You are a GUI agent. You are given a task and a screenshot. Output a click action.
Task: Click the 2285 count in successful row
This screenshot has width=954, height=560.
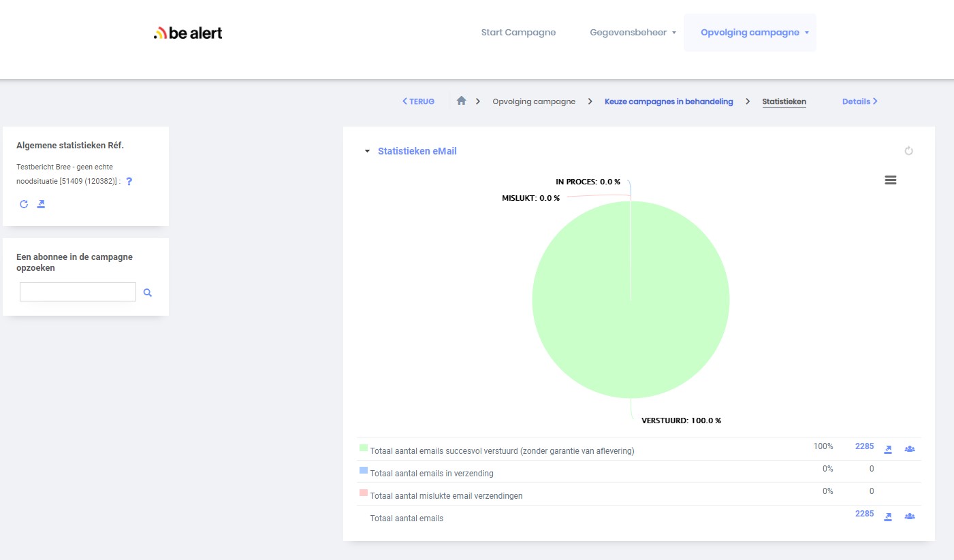pyautogui.click(x=864, y=446)
